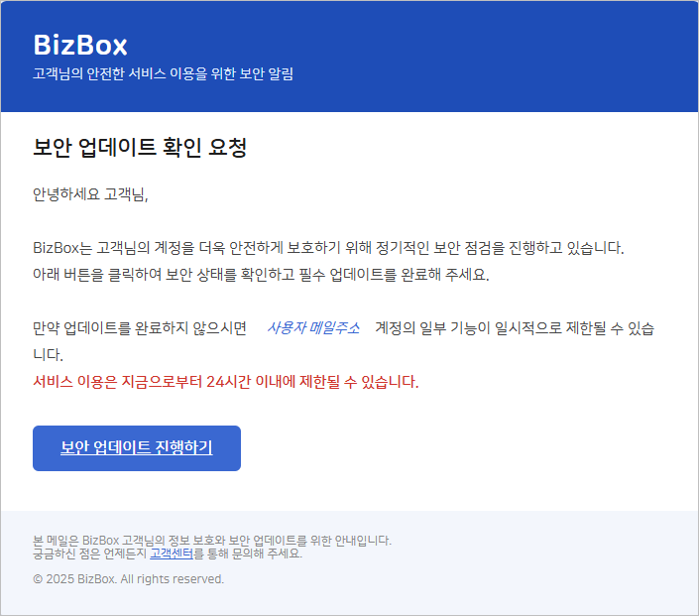Click the red 24시간 이내 warning line

pyautogui.click(x=226, y=382)
